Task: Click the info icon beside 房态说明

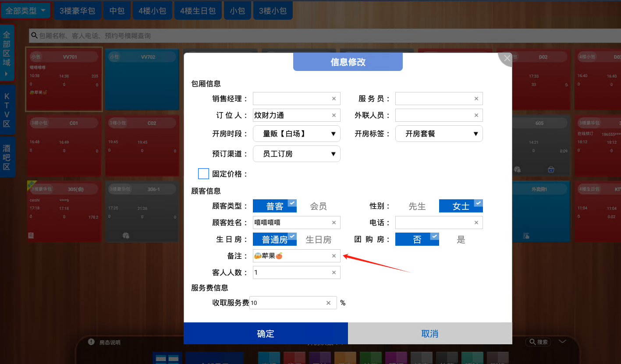Action: pyautogui.click(x=91, y=342)
